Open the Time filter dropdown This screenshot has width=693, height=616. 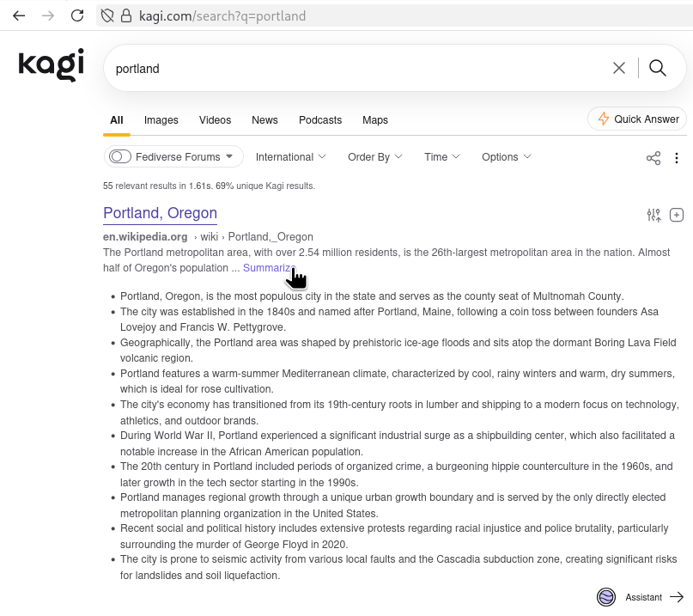click(442, 157)
